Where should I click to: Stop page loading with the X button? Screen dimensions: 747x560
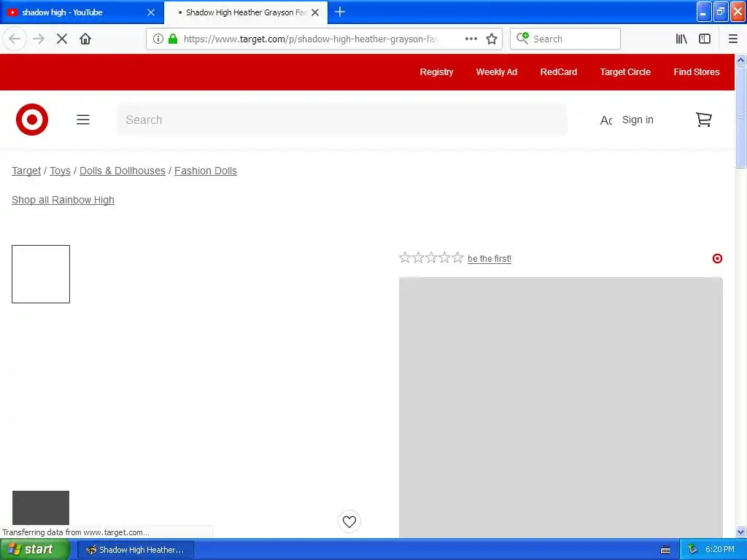[62, 39]
